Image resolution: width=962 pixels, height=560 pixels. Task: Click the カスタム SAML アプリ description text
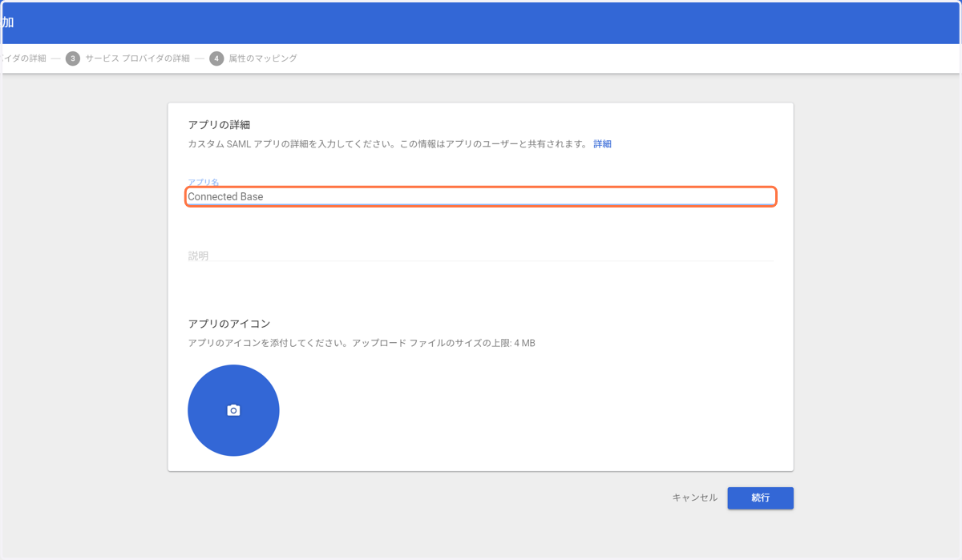click(387, 144)
